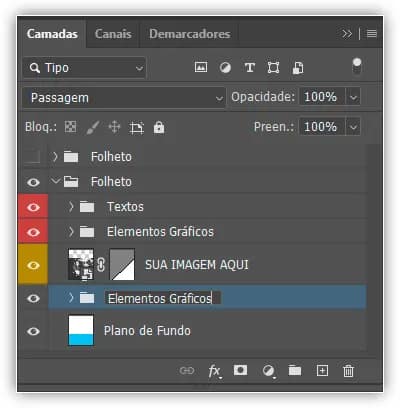The width and height of the screenshot is (400, 408).
Task: Toggle layer filtering switch on or off
Action: point(357,67)
